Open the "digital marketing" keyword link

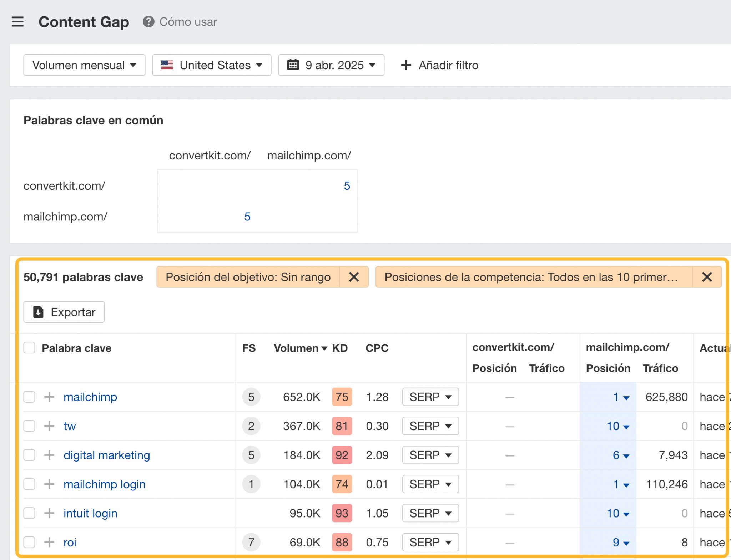[x=106, y=455]
